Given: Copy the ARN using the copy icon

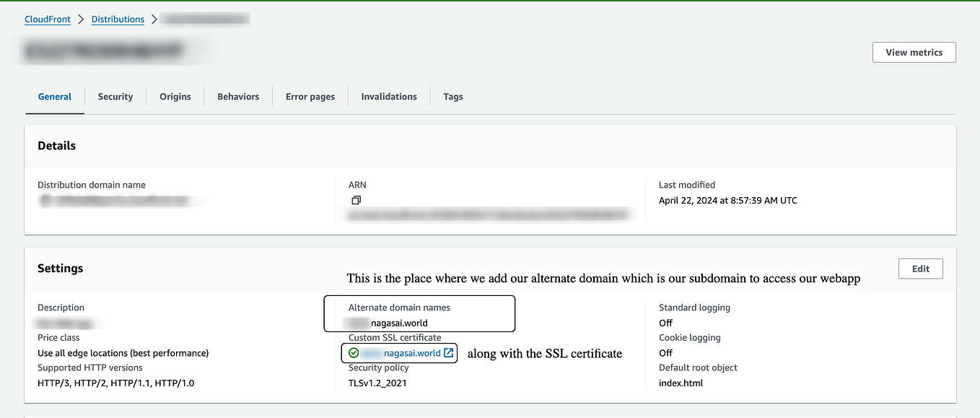Looking at the screenshot, I should point(355,200).
